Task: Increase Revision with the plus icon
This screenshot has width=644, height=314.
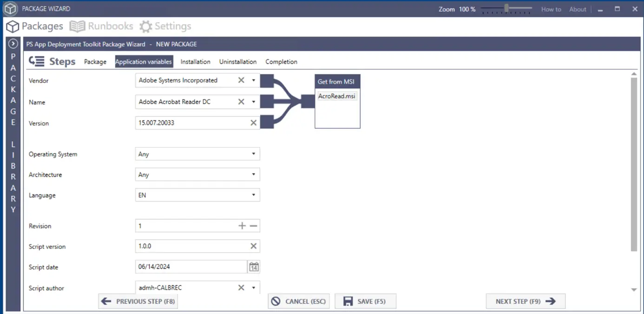Action: coord(242,226)
